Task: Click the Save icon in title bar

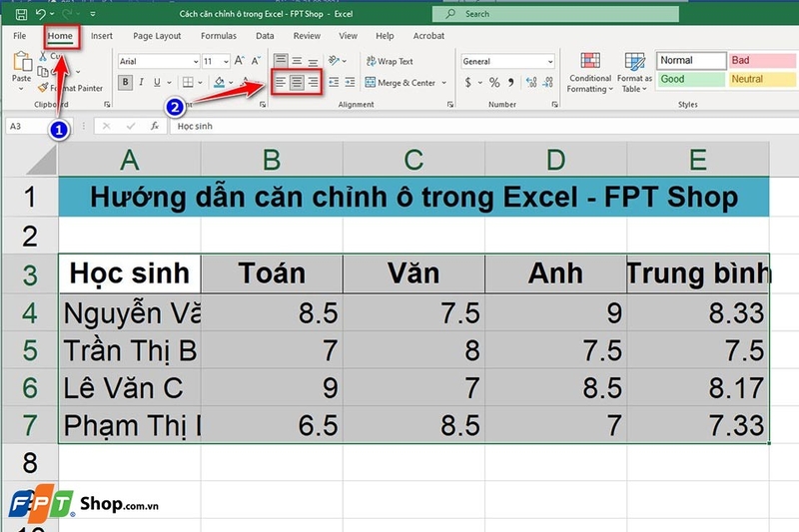Action: click(x=21, y=14)
